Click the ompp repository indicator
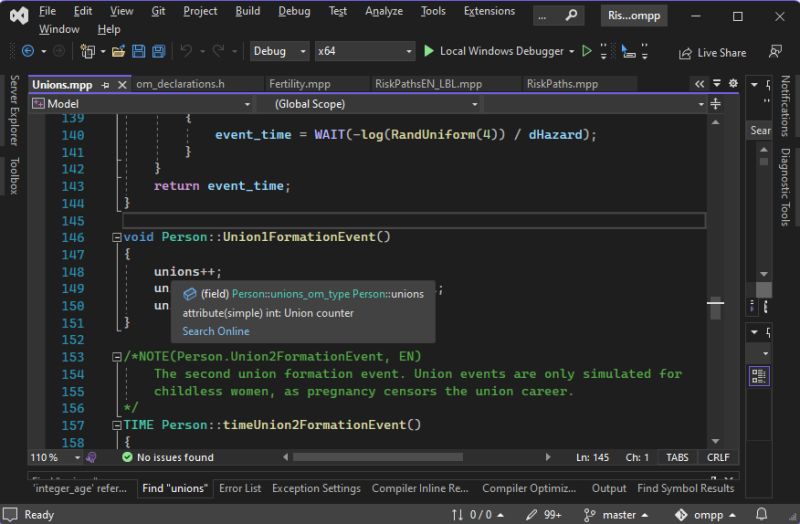Screen dimensions: 800x524 (706, 515)
